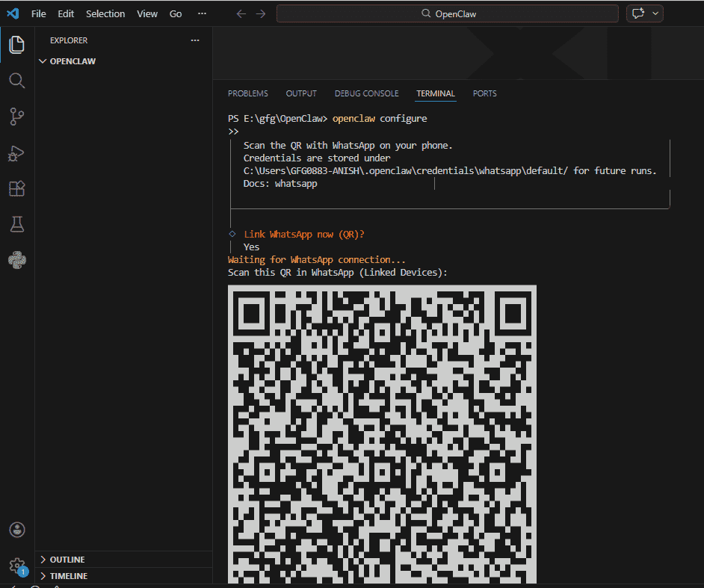Go back with the left arrow

241,14
